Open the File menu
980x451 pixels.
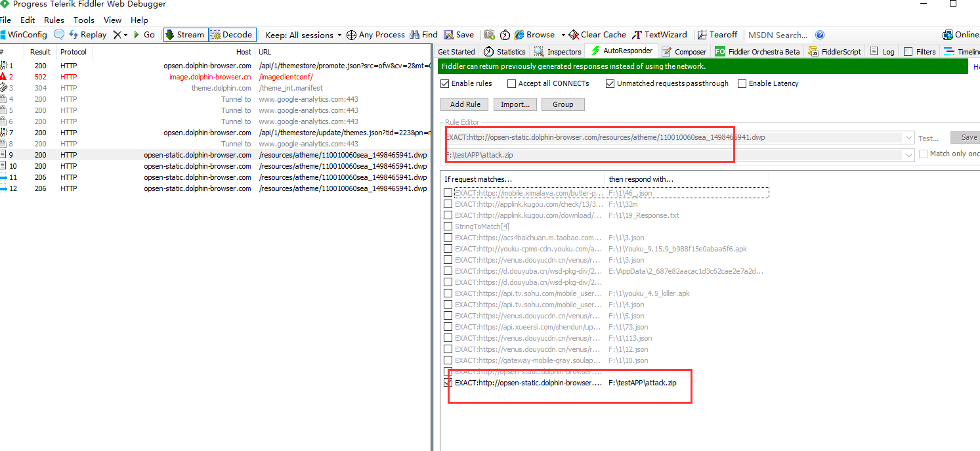pos(6,20)
